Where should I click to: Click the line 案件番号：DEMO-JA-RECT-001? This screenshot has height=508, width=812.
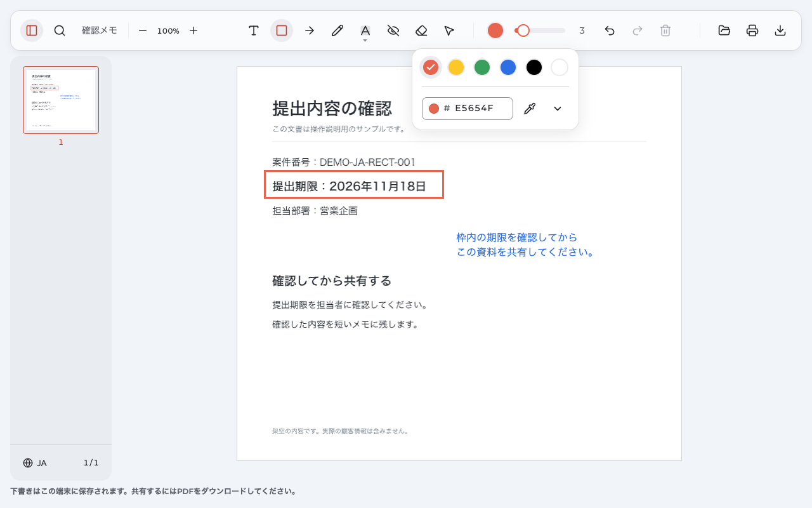344,163
